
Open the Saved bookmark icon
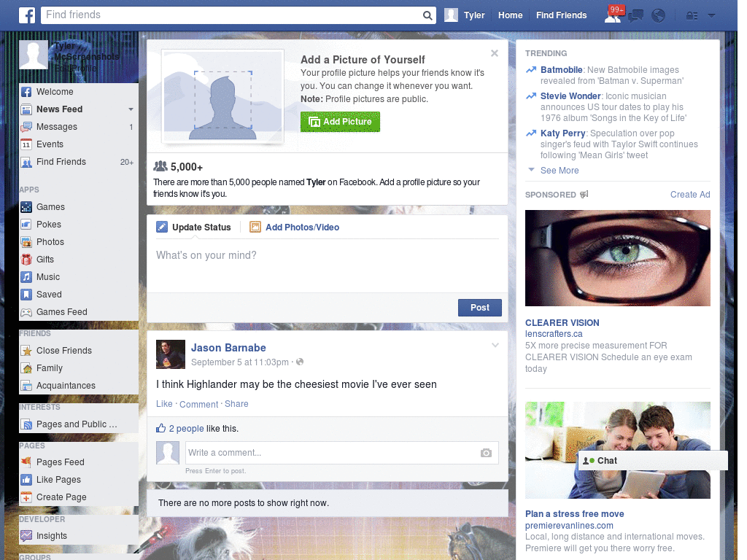(x=26, y=295)
